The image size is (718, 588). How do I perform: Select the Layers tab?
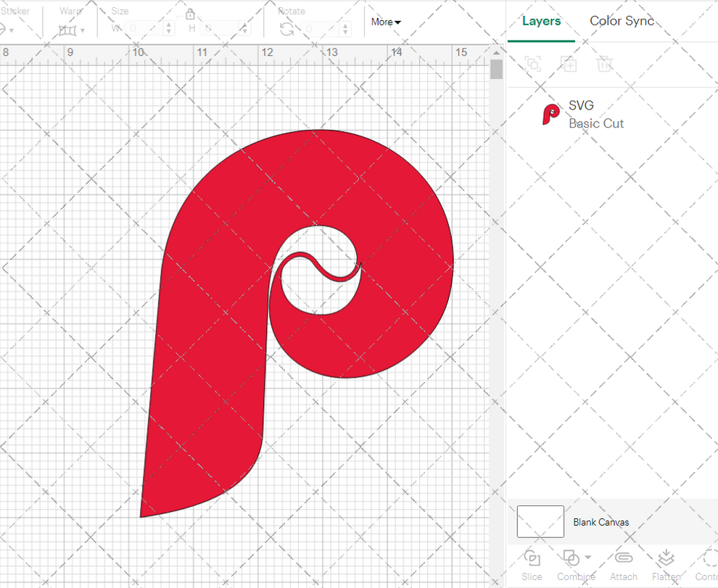coord(541,21)
